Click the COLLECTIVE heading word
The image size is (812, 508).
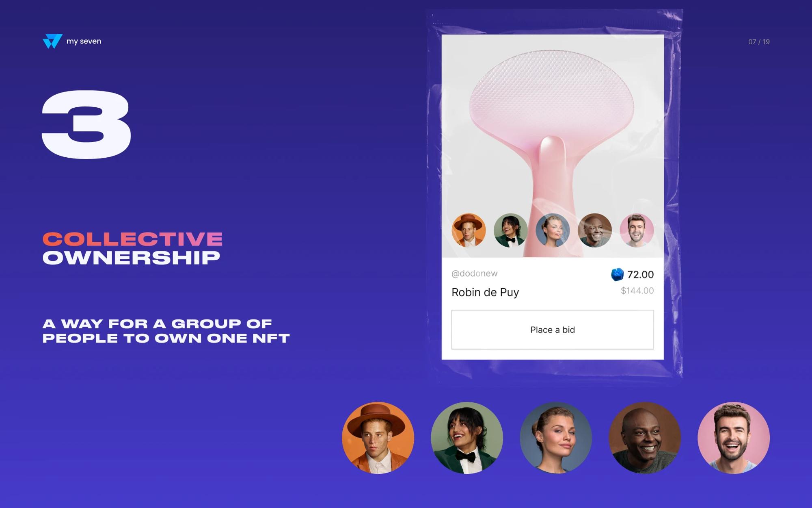(x=133, y=239)
